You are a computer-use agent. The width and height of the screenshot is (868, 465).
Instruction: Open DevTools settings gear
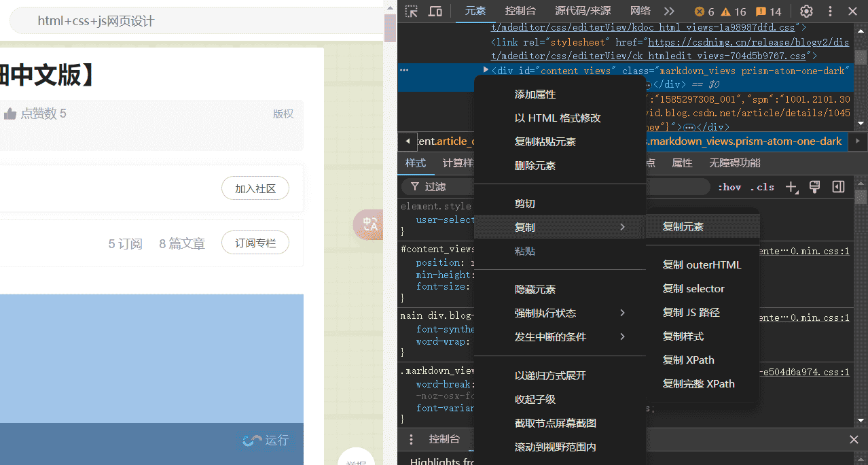coord(806,11)
